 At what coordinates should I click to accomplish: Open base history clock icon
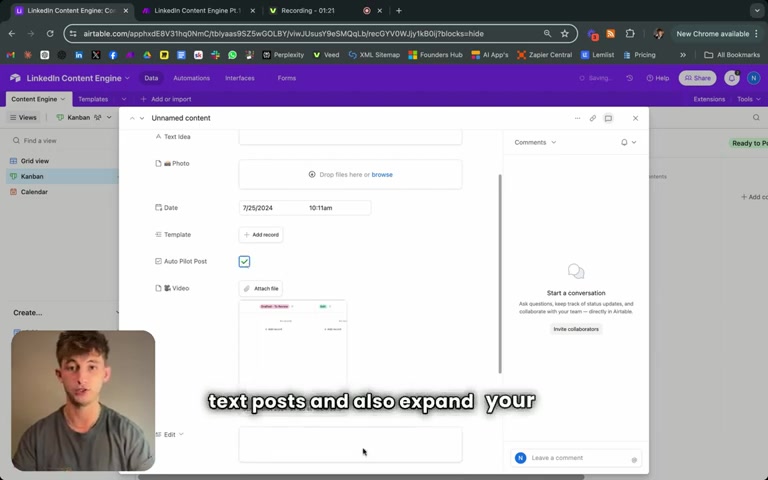point(629,78)
